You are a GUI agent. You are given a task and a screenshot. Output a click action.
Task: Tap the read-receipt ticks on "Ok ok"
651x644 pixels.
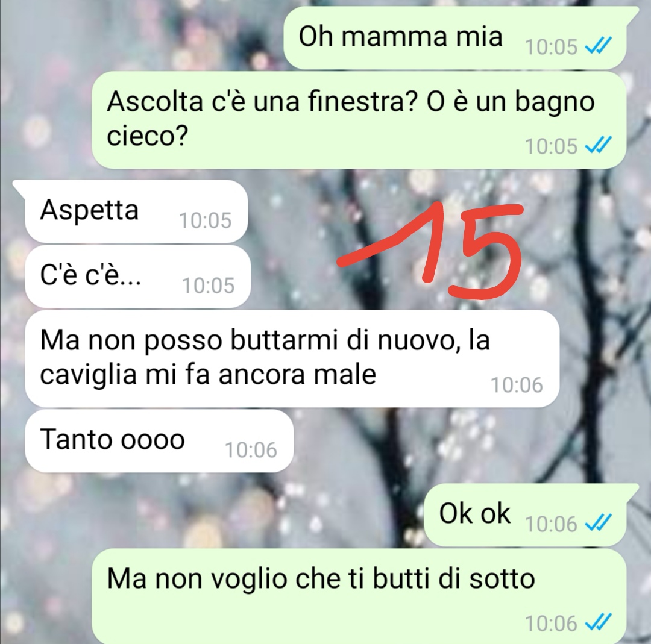coord(598,523)
